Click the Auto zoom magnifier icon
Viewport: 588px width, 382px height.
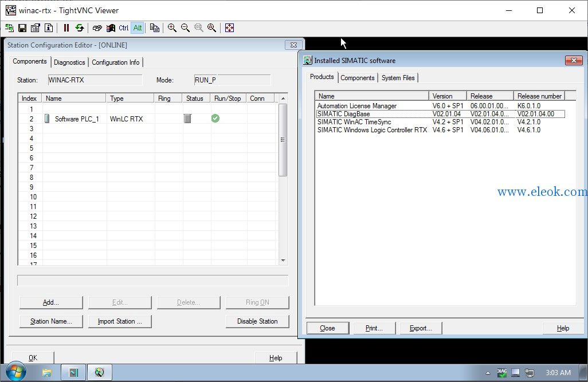[212, 27]
